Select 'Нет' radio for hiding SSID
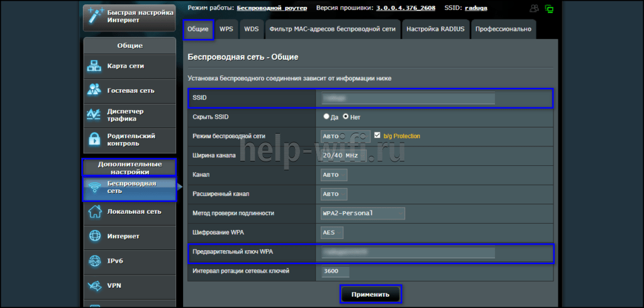 coord(345,117)
